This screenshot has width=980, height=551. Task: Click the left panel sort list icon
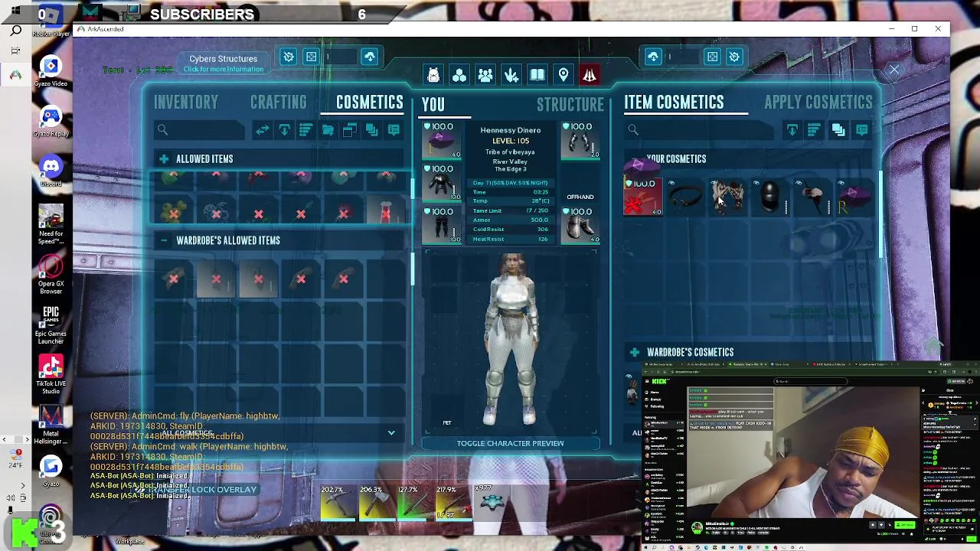pos(305,130)
